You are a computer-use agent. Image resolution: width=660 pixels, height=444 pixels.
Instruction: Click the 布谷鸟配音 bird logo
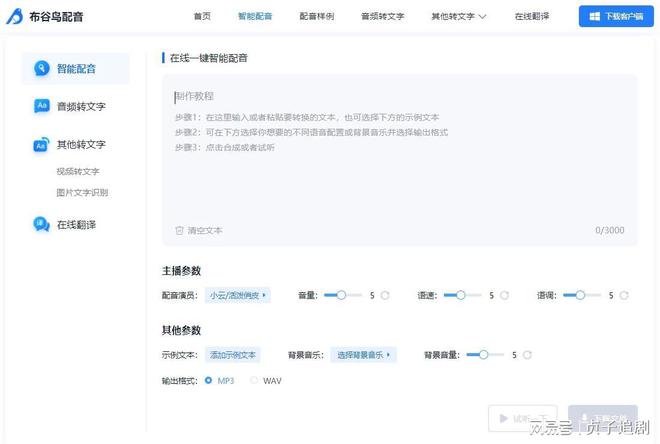[x=15, y=16]
